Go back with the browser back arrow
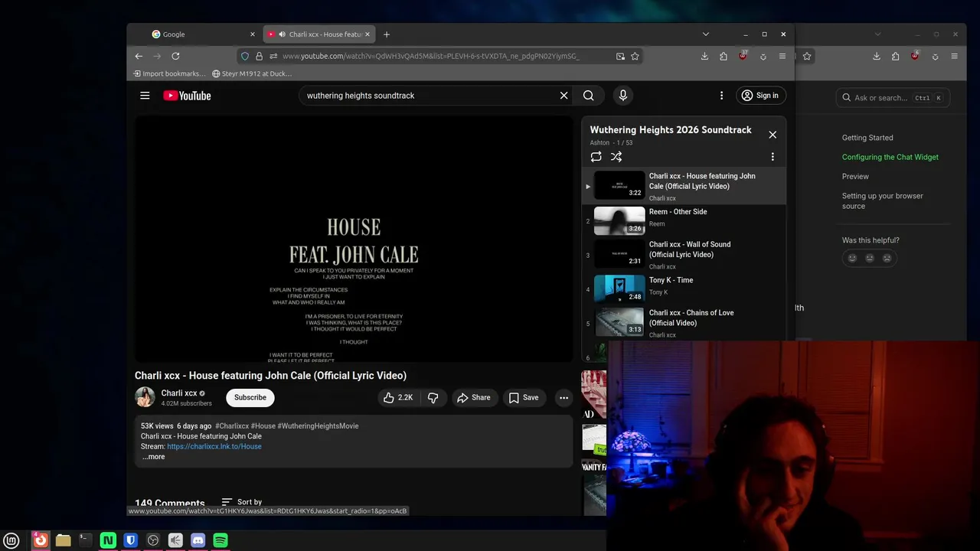Viewport: 980px width, 551px height. [139, 56]
